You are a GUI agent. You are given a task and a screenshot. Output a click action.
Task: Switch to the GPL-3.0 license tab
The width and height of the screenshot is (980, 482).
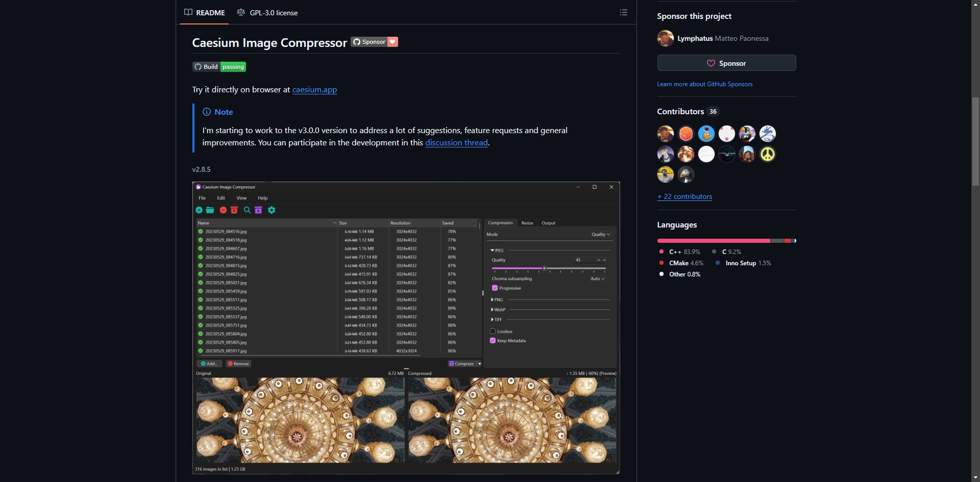click(267, 13)
